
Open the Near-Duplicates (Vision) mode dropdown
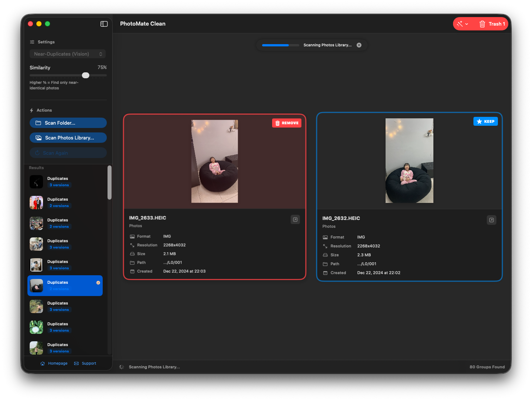tap(67, 54)
